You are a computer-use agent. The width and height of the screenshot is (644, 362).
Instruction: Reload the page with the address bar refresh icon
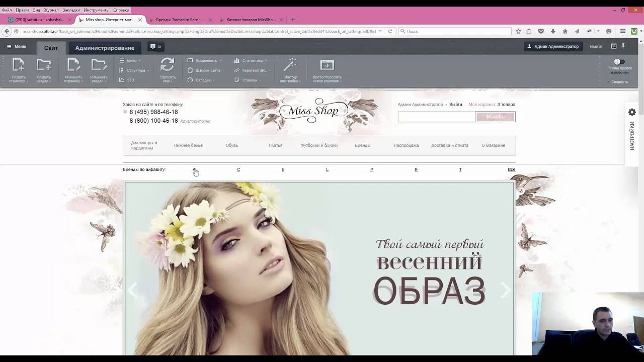pos(391,31)
